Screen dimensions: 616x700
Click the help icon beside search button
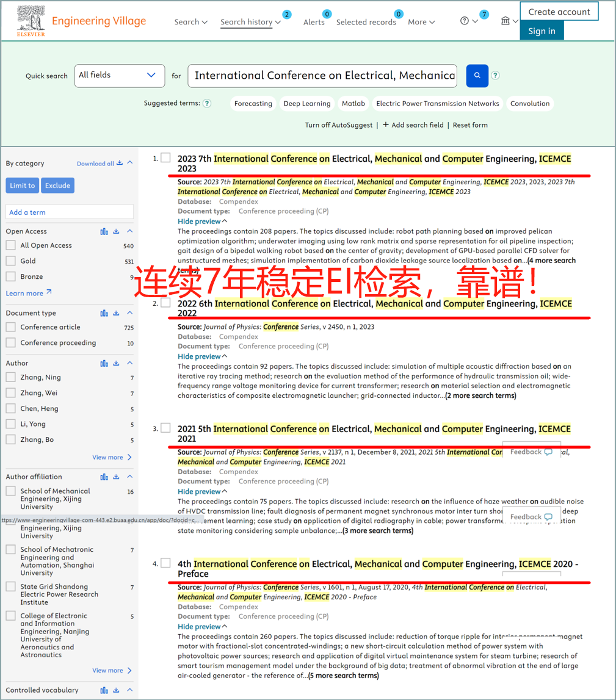coord(495,76)
